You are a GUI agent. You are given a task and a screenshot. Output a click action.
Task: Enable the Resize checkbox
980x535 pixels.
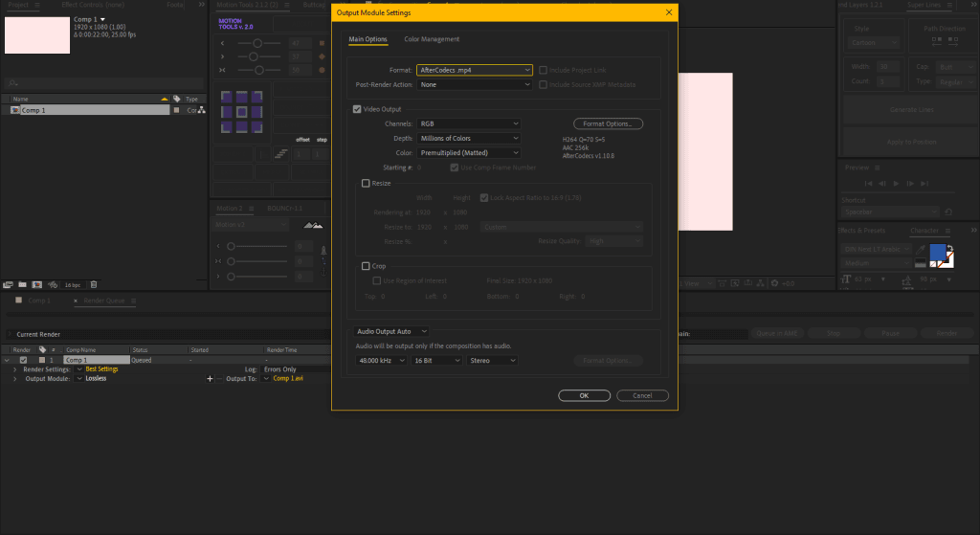pyautogui.click(x=366, y=183)
